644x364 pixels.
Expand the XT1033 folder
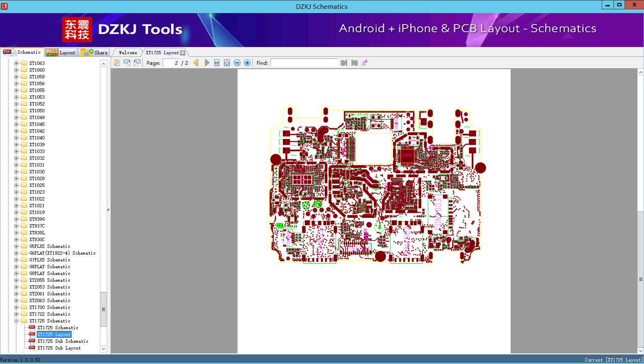point(17,151)
